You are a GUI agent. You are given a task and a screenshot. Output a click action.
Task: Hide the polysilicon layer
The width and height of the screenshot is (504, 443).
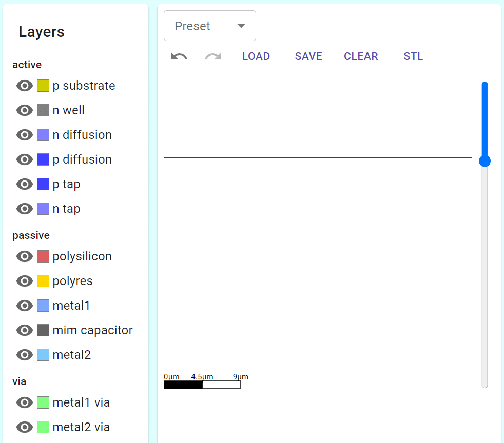(x=25, y=256)
